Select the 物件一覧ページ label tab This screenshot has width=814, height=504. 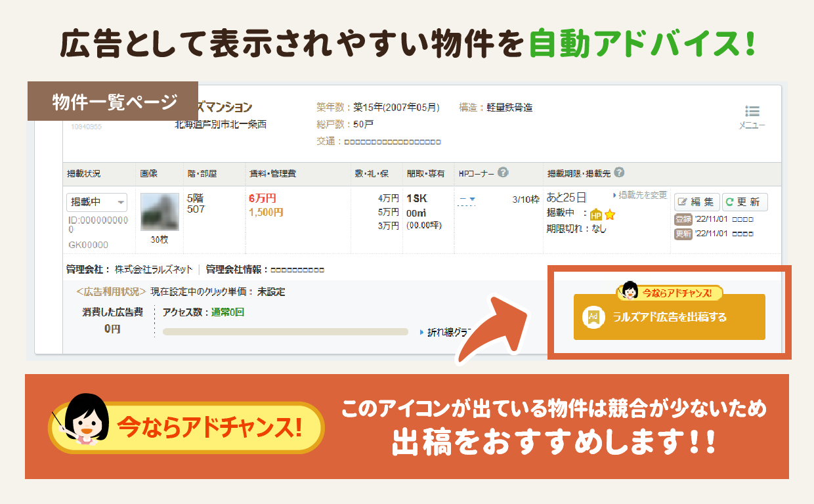[x=113, y=101]
